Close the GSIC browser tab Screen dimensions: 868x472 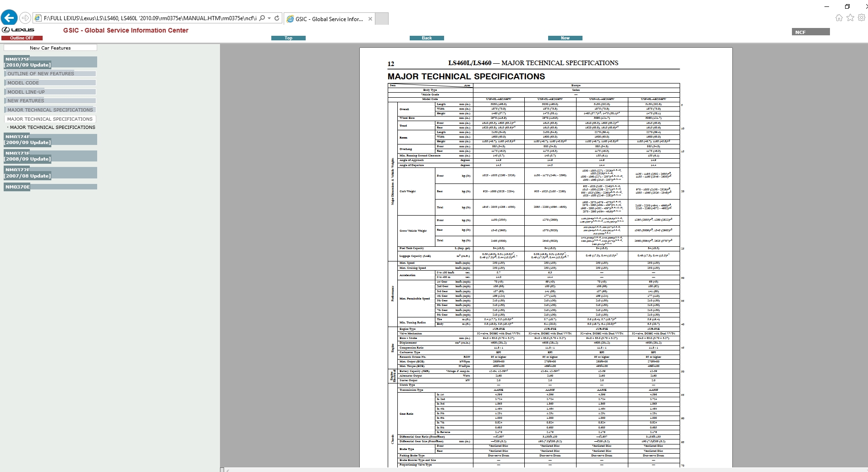click(370, 19)
